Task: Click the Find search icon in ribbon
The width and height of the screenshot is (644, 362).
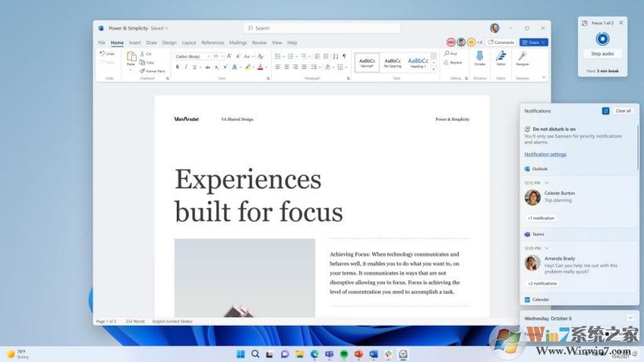Action: coord(445,54)
